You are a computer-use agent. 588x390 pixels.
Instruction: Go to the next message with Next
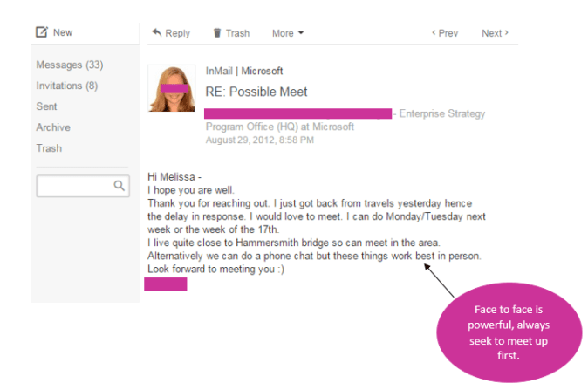[495, 33]
